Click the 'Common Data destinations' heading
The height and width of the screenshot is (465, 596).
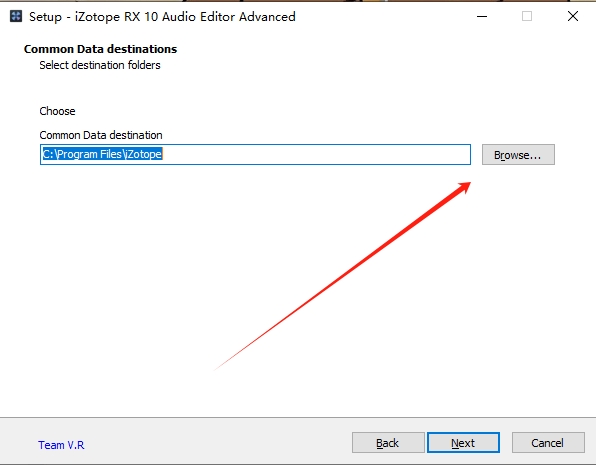click(x=100, y=49)
